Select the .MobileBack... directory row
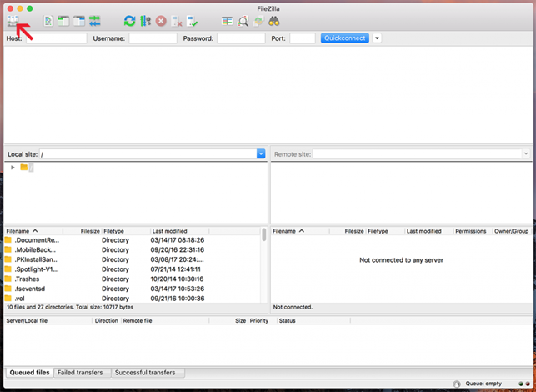This screenshot has height=392, width=536. 132,249
